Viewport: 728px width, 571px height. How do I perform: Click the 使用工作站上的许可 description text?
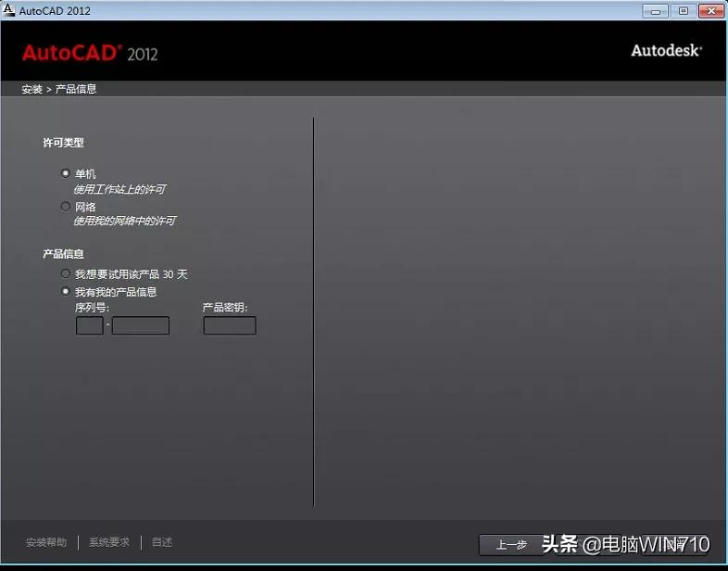[119, 189]
